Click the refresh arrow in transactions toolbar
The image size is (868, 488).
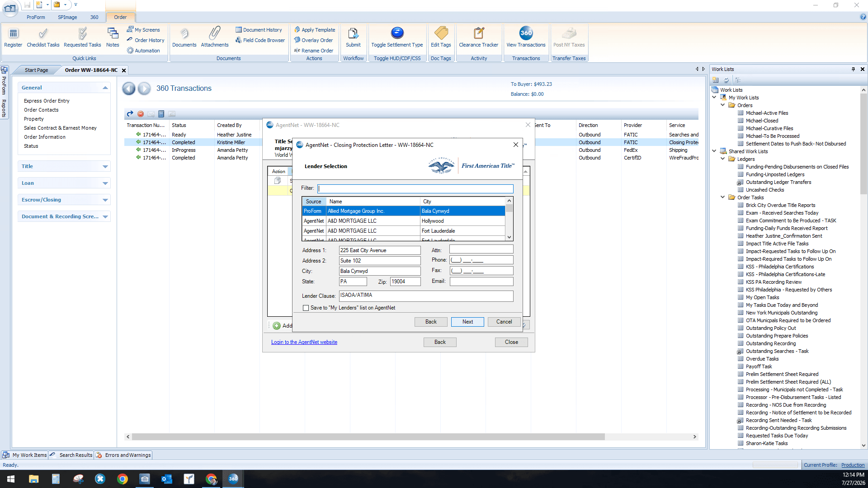tap(130, 114)
